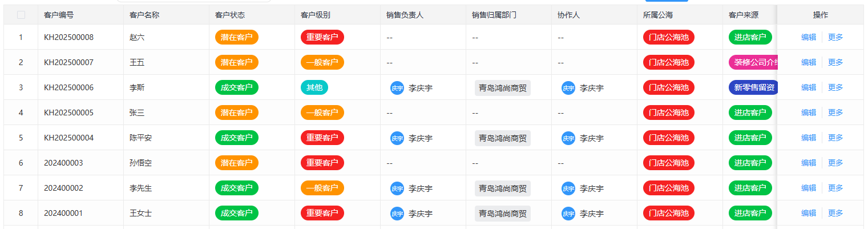This screenshot has height=229, width=868.
Task: Click the teal 其他 level tag in 李斯's row
Action: (314, 88)
